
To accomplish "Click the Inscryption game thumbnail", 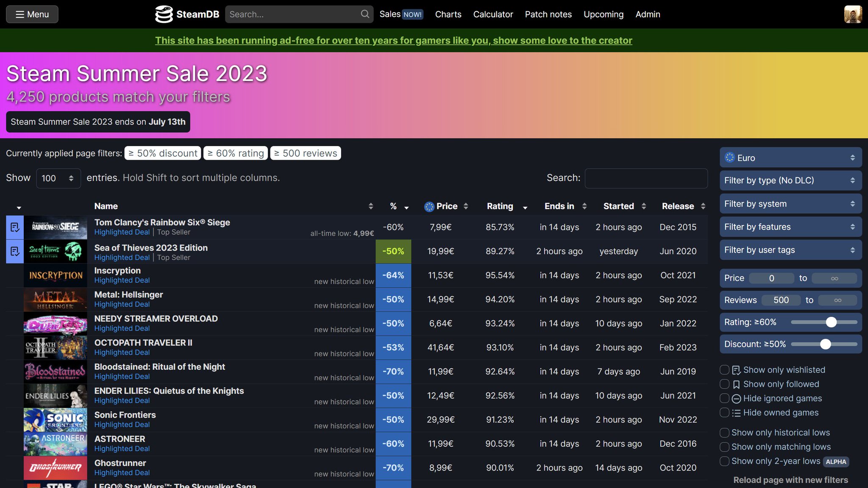I will point(56,275).
